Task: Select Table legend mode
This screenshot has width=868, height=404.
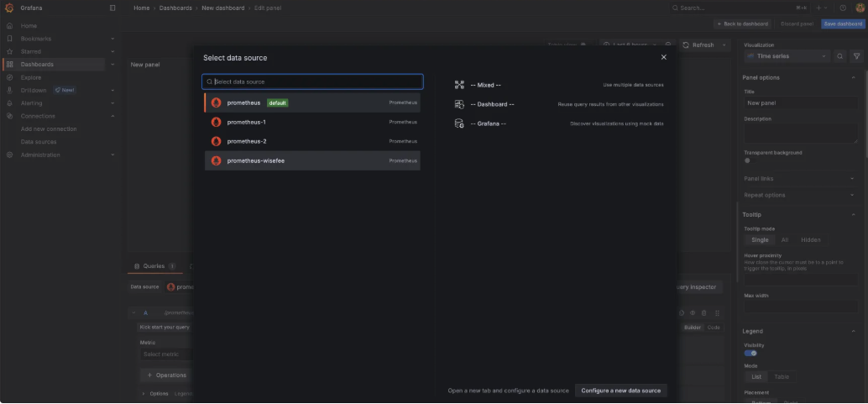Action: (x=782, y=377)
